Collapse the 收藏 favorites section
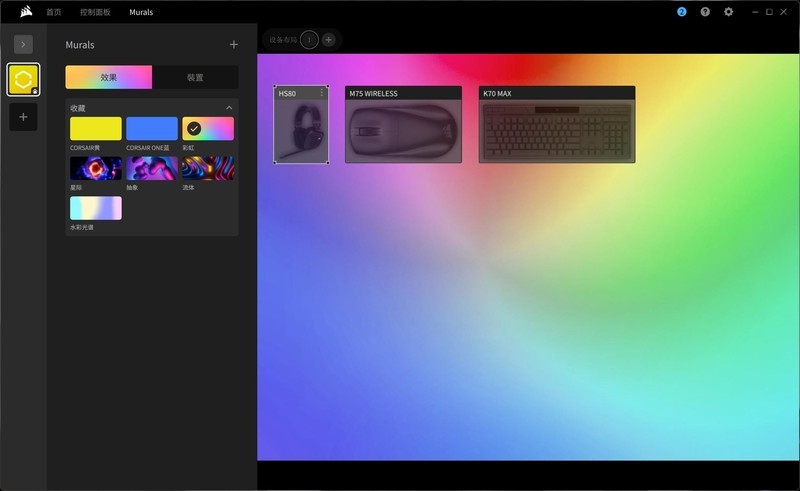Image resolution: width=800 pixels, height=491 pixels. click(229, 107)
